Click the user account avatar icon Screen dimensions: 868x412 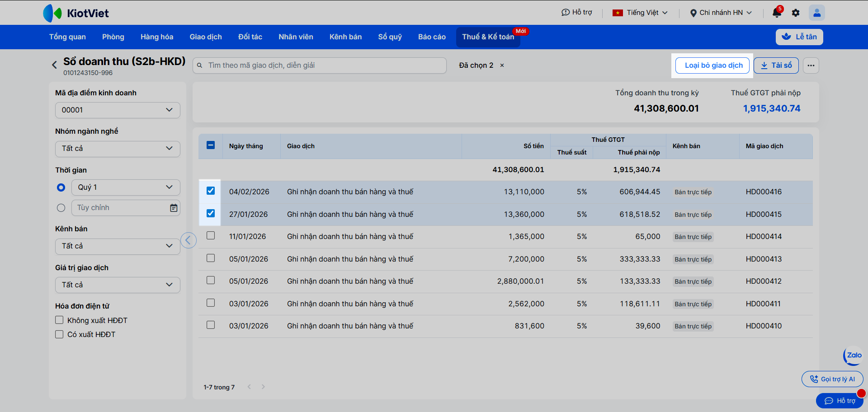[x=816, y=13]
